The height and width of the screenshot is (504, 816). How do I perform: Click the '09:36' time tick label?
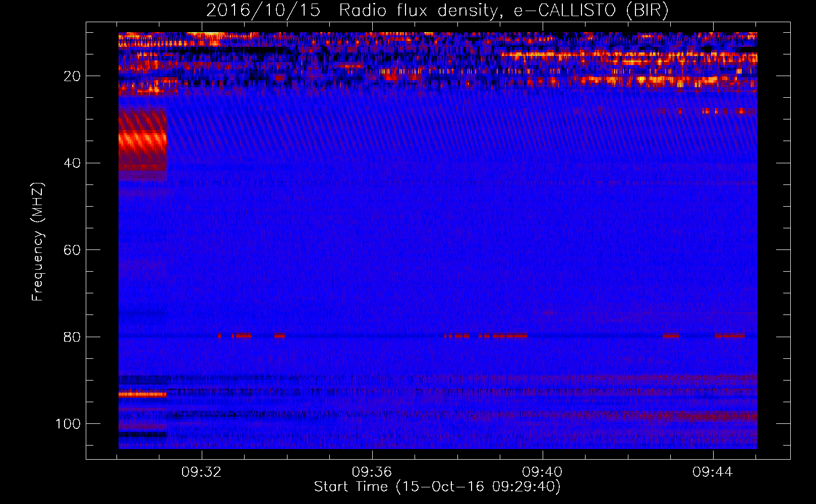coord(372,472)
